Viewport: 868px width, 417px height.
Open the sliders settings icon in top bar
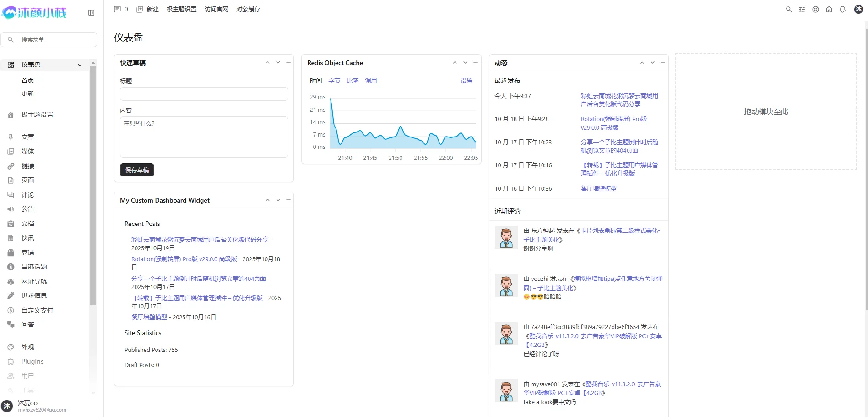click(802, 10)
